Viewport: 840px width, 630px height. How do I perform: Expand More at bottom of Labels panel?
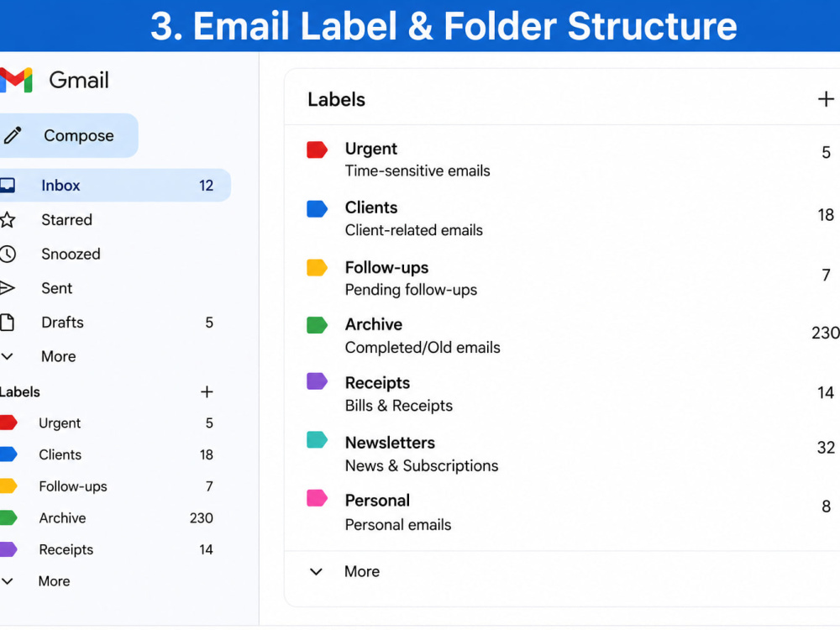pos(344,571)
